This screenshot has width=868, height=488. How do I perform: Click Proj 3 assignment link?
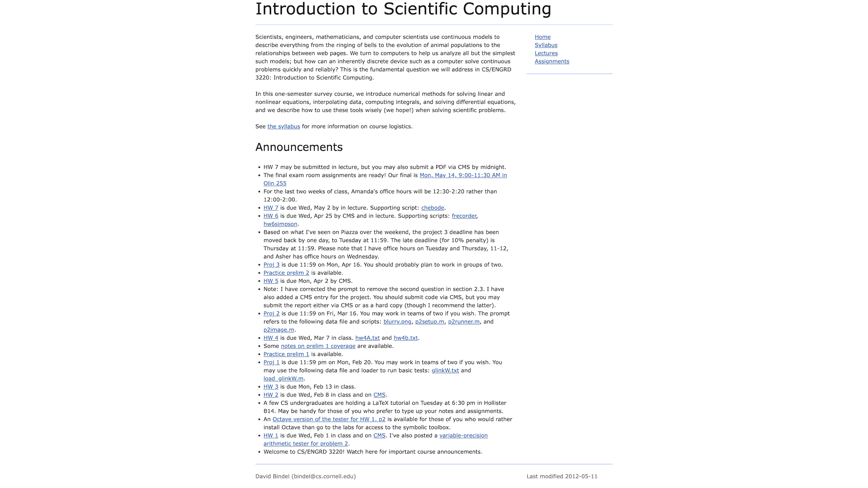271,264
